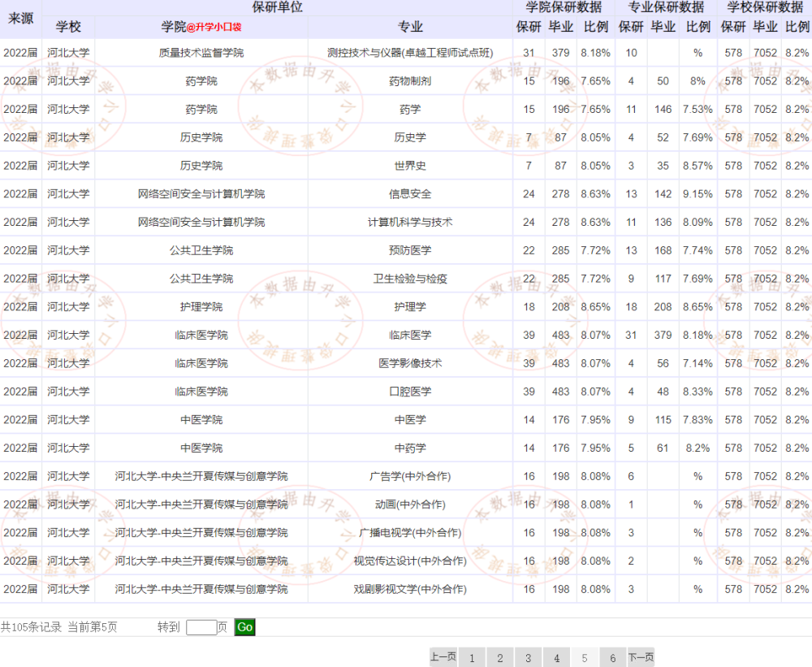Select the 戏剧影视文学(中外合作) row
Screen dimensions: 812x667
pyautogui.click(x=406, y=589)
